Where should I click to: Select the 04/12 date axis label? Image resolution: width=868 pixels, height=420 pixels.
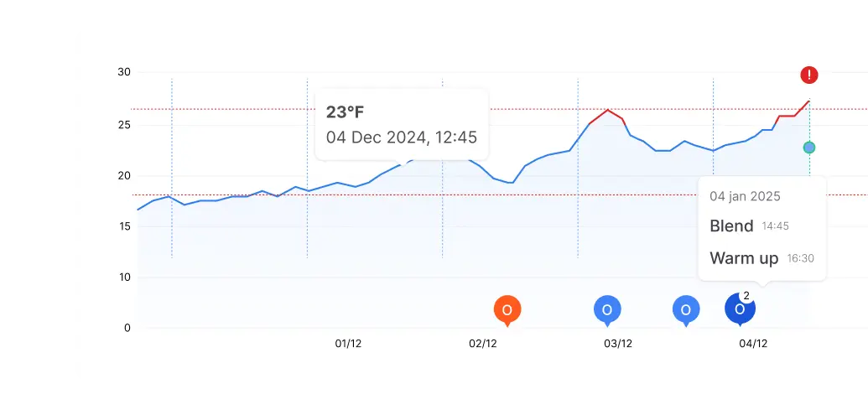(753, 344)
